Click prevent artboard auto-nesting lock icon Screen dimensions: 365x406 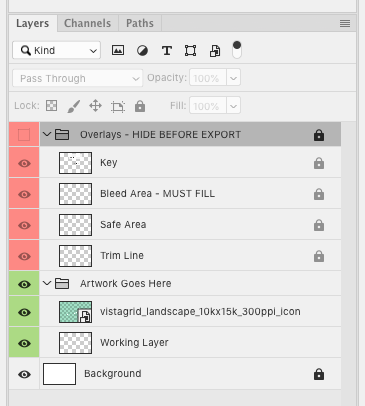pyautogui.click(x=118, y=106)
